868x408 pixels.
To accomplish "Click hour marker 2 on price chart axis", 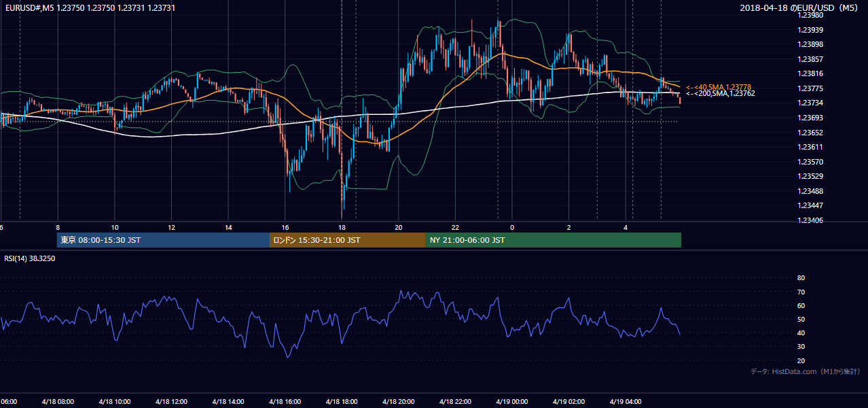I will click(569, 227).
